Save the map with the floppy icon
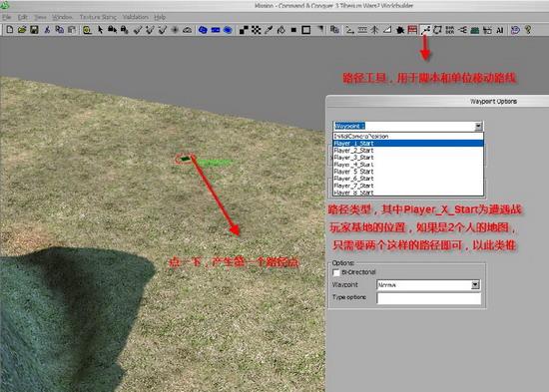549x392 pixels. pos(34,30)
